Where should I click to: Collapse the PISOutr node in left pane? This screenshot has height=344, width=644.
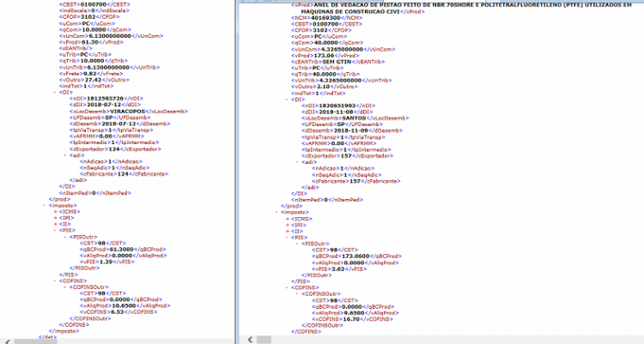coord(65,237)
